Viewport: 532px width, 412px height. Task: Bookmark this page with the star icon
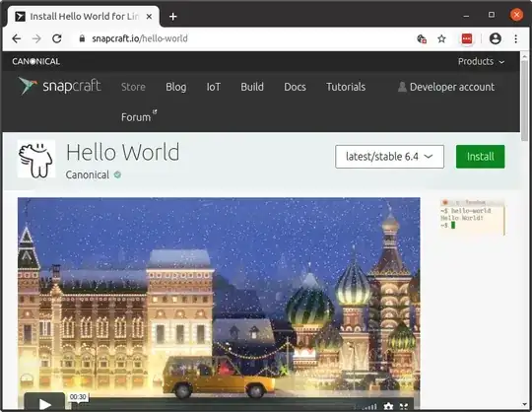coord(441,39)
